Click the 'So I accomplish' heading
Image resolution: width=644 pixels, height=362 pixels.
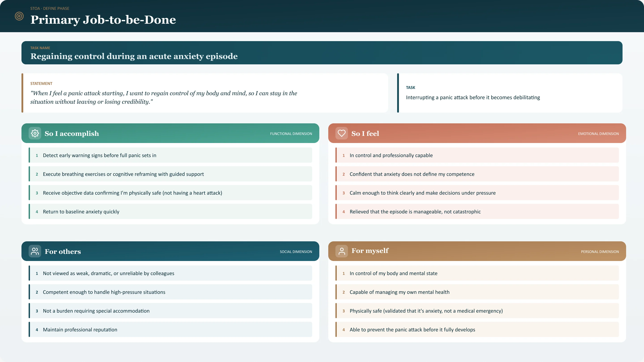pyautogui.click(x=72, y=133)
